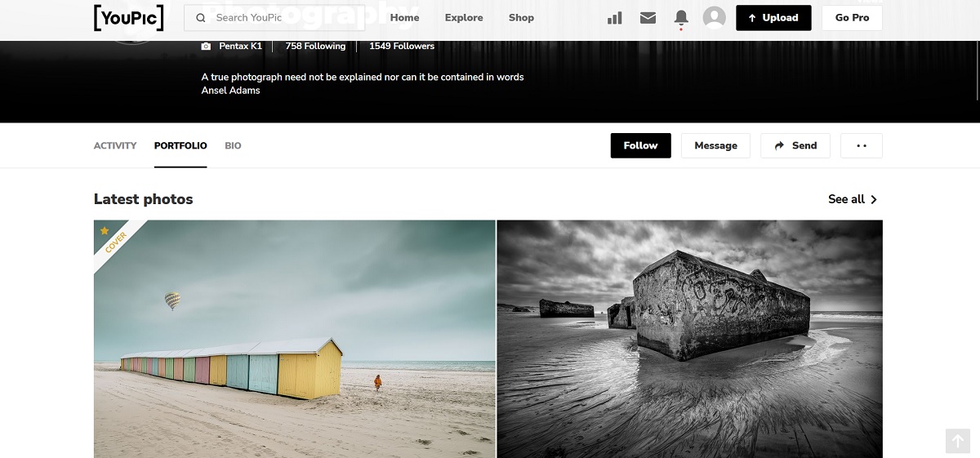Open the stats bar chart icon
Screen dimensions: 980x458
(x=615, y=18)
